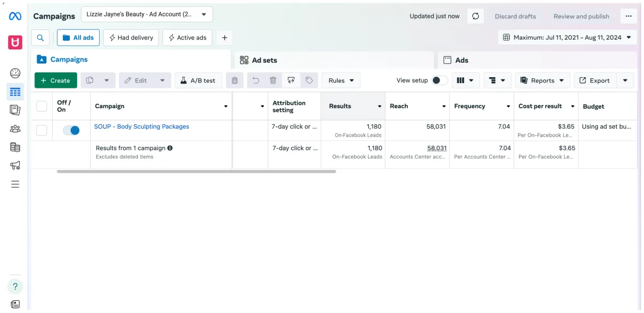Click "Using ad set bu..." budget cell
This screenshot has width=644, height=313.
tap(607, 126)
